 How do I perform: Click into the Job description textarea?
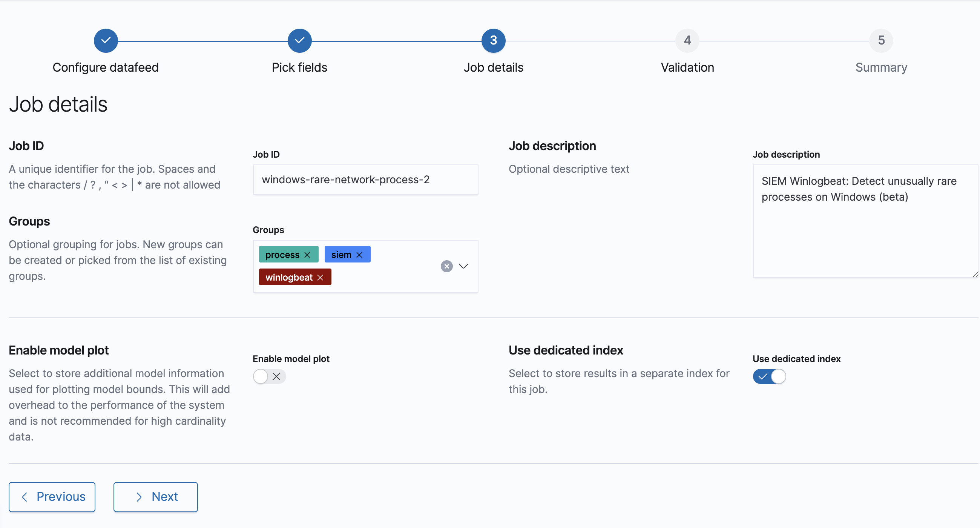pos(864,236)
